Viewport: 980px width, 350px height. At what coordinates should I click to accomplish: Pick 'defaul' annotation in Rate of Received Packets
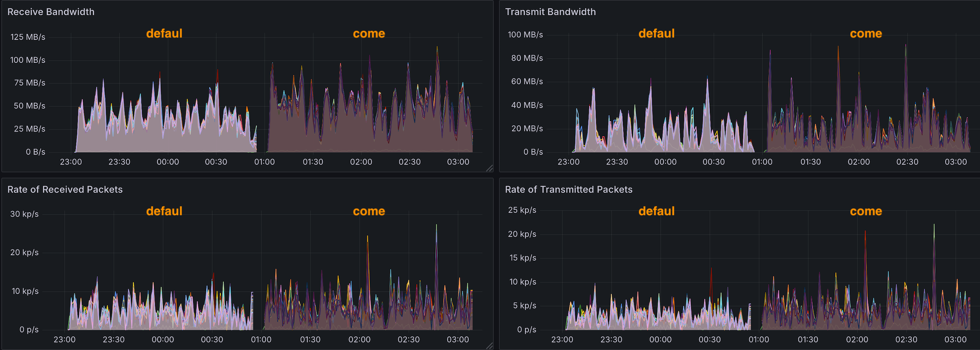[164, 211]
